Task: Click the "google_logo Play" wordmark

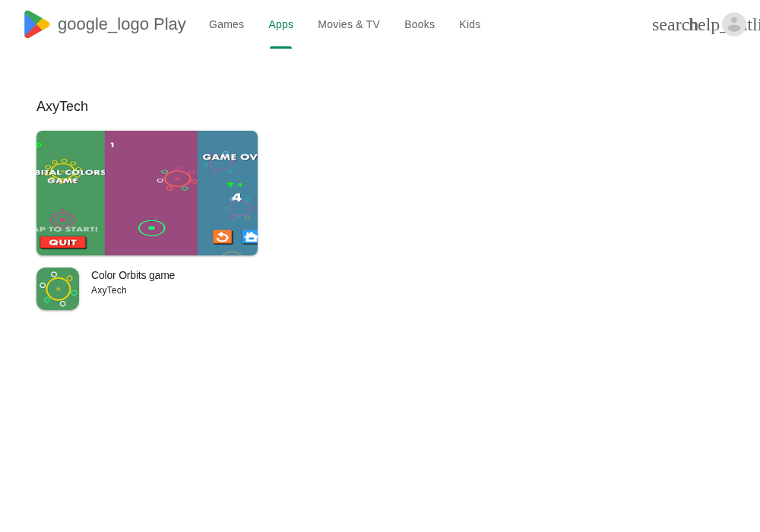Action: [x=122, y=24]
